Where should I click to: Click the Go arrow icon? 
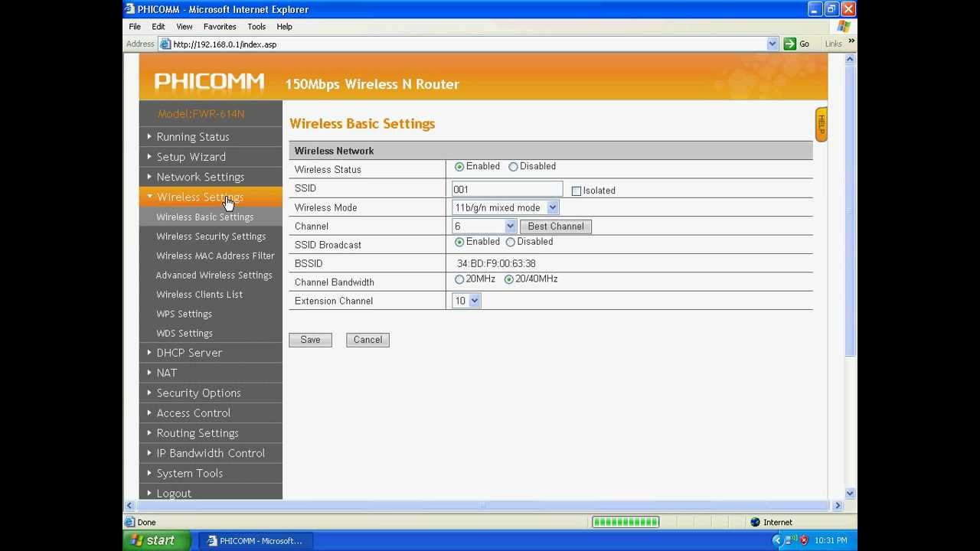click(x=789, y=44)
